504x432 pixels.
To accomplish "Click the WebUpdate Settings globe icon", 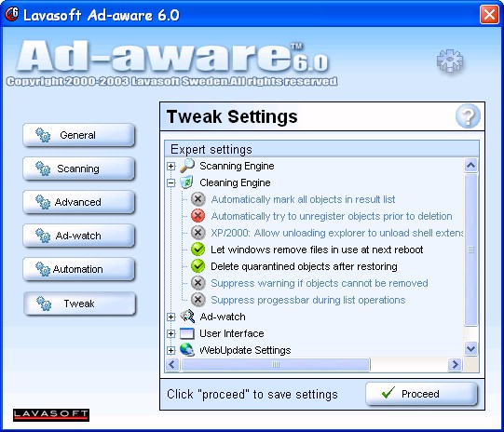I will click(x=187, y=350).
